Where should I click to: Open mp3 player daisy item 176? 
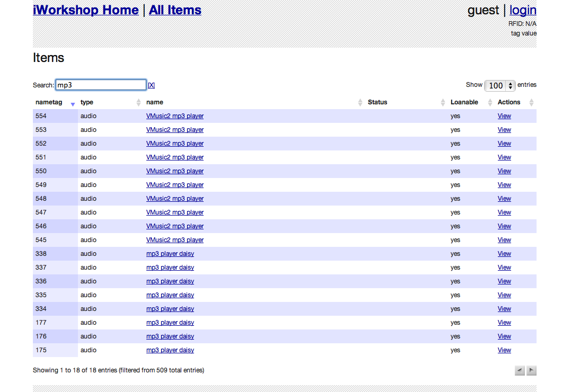click(170, 337)
